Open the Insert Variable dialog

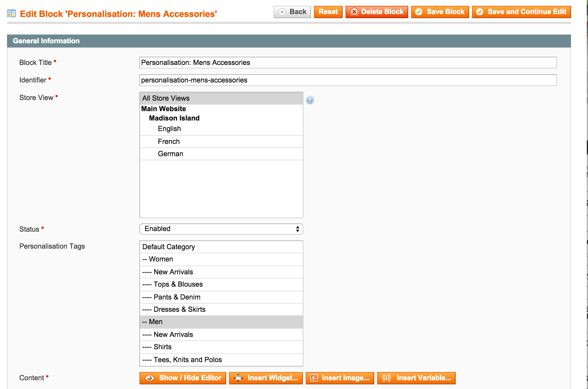pos(416,378)
